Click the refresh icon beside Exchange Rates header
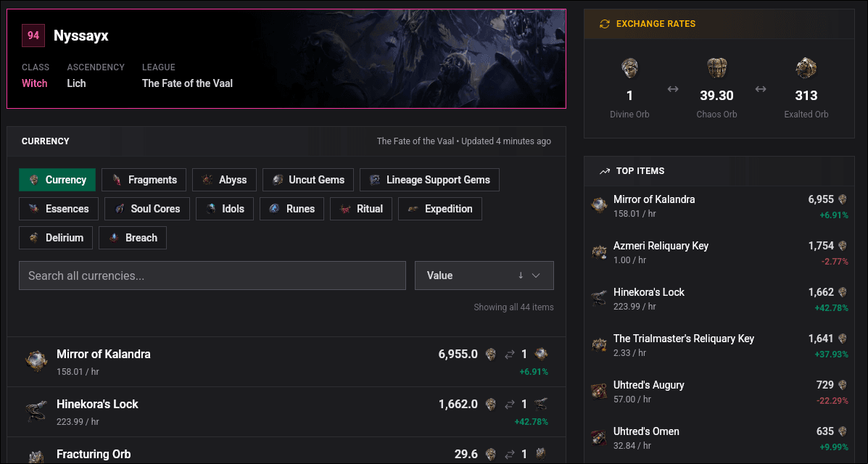This screenshot has height=464, width=868. (607, 23)
